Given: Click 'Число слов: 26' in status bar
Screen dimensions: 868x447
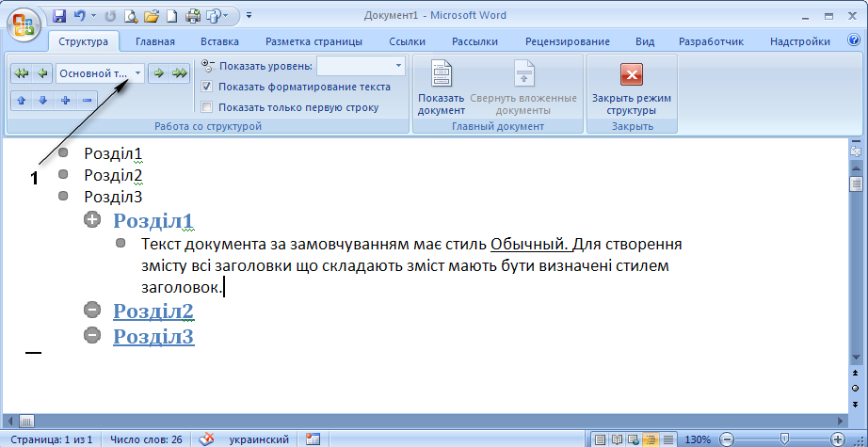Looking at the screenshot, I should (x=146, y=439).
